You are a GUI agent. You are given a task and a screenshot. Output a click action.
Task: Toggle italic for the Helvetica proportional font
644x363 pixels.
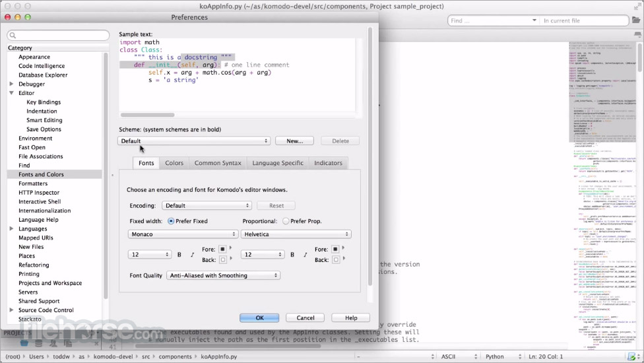pos(305,255)
